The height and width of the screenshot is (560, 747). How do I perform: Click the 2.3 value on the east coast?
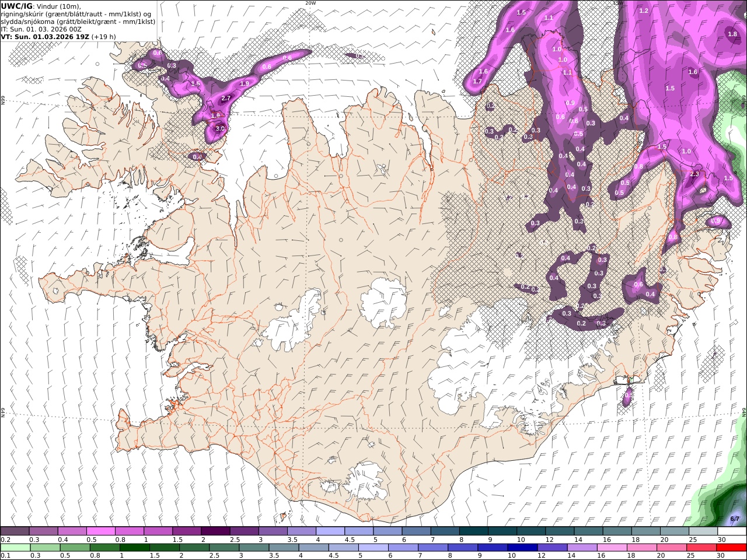point(694,174)
